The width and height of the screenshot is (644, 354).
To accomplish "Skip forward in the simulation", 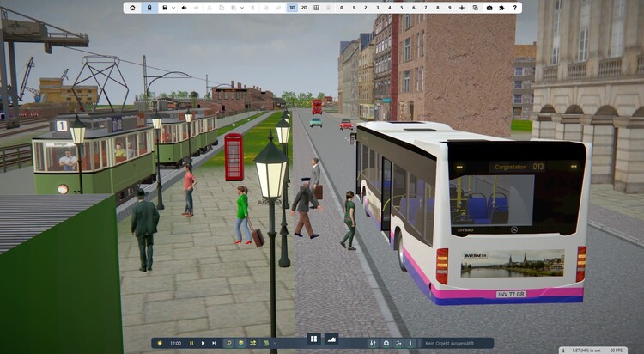I will click(214, 343).
